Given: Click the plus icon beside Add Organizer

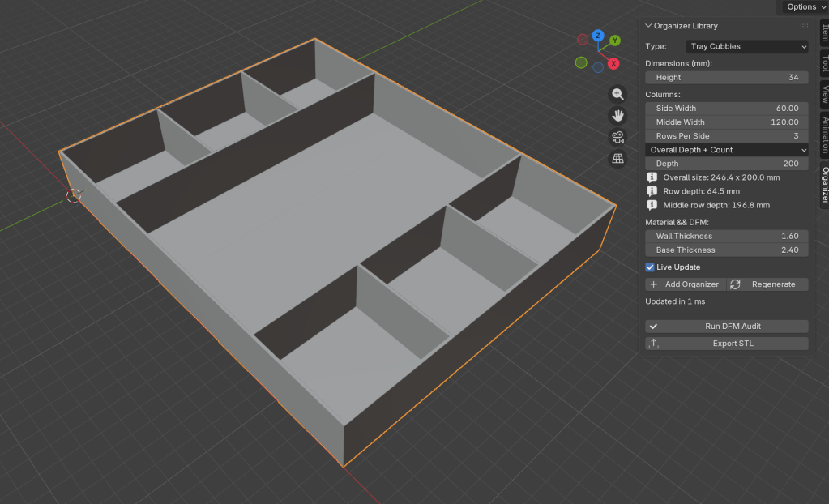Looking at the screenshot, I should click(x=653, y=284).
